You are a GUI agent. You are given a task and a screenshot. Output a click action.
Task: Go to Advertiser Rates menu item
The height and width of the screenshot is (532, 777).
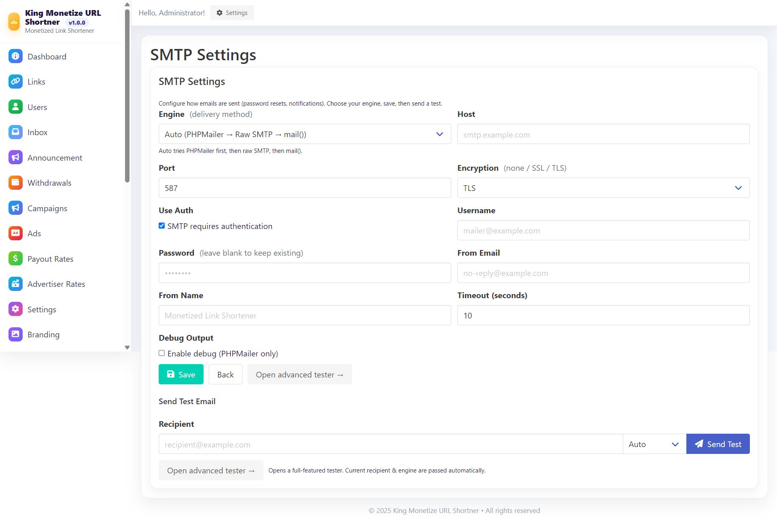pyautogui.click(x=56, y=284)
